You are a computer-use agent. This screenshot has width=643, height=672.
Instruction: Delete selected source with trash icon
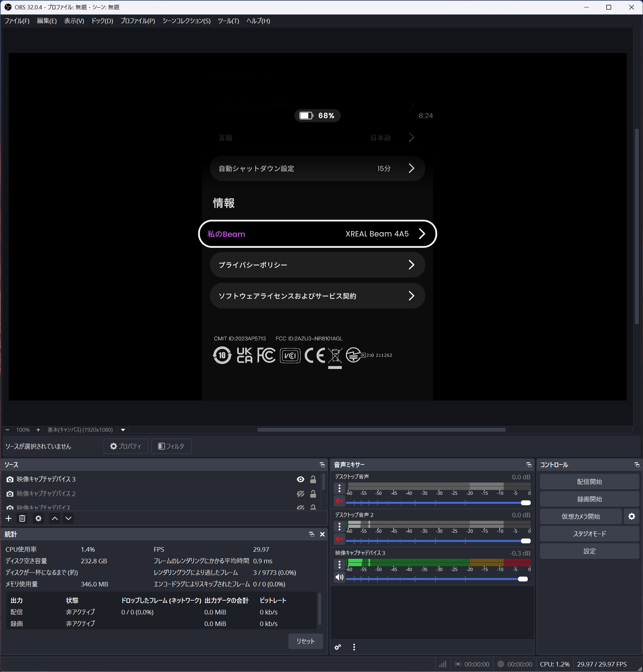pos(22,519)
